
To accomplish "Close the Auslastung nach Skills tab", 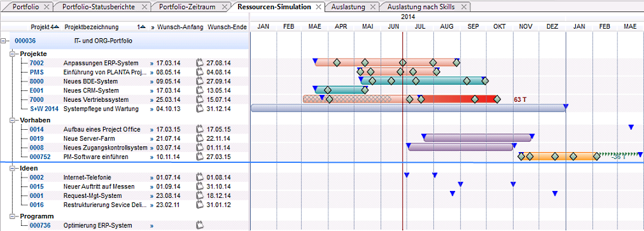I will pyautogui.click(x=464, y=7).
